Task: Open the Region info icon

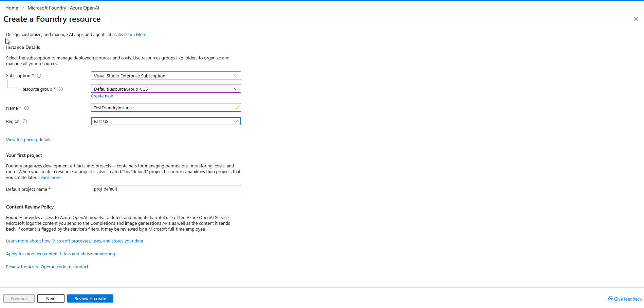Action: (x=25, y=121)
